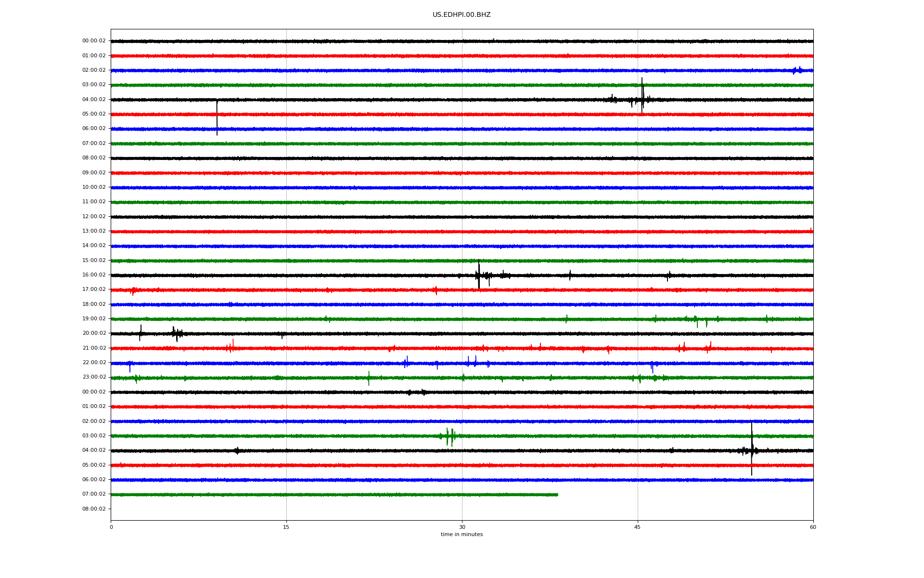Click the black spike on the 20:00:02 trace start
The image size is (924, 578).
coord(141,333)
